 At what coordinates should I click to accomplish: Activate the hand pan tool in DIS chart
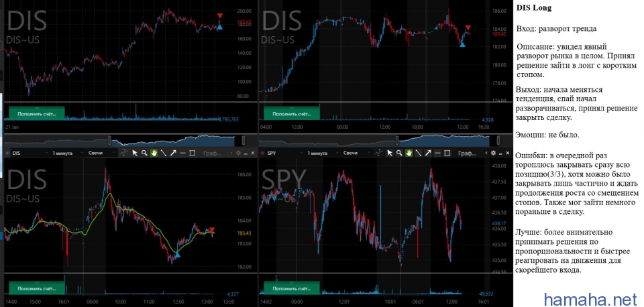pyautogui.click(x=154, y=153)
